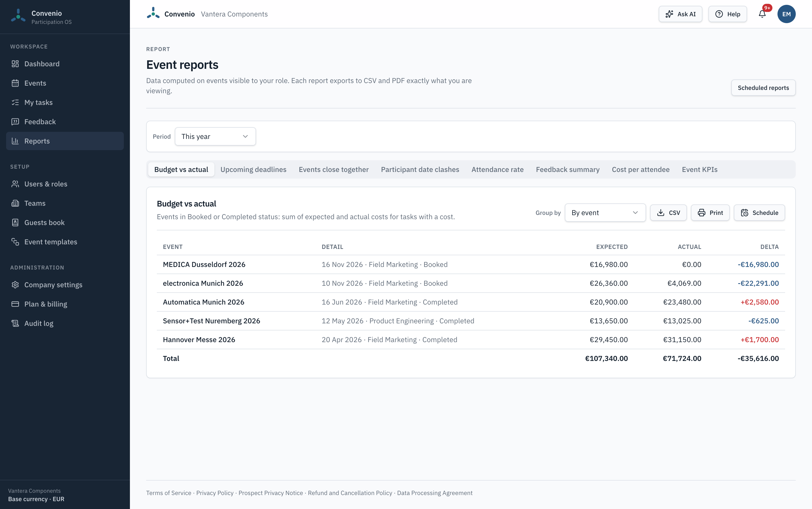The image size is (812, 509).
Task: Click the Plan & billing card icon
Action: 15,304
